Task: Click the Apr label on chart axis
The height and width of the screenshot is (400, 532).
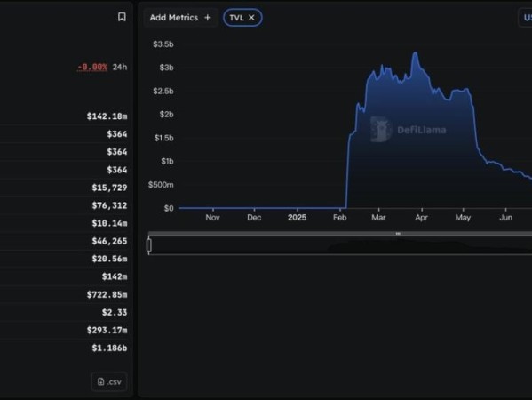Action: point(421,218)
